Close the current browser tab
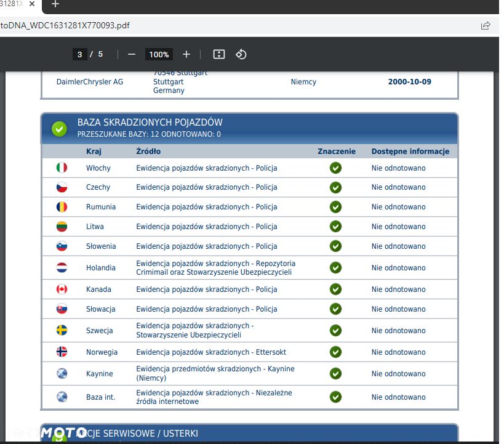 click(x=32, y=4)
